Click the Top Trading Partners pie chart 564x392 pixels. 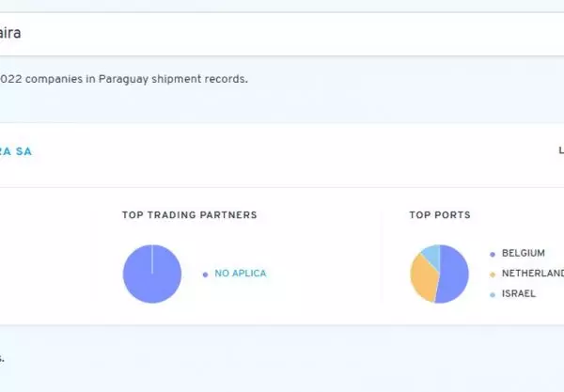pyautogui.click(x=151, y=274)
